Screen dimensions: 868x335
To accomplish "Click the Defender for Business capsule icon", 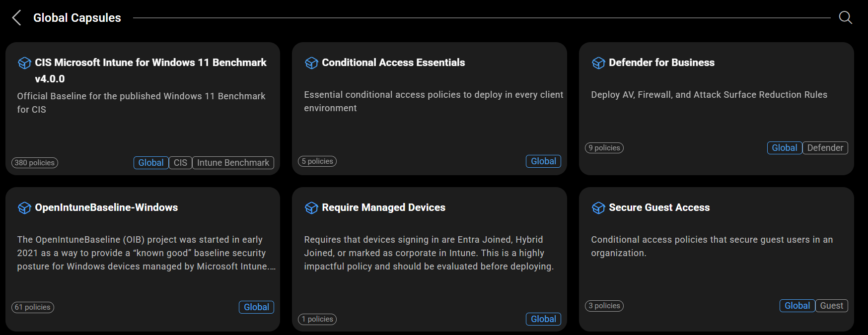I will tap(598, 63).
